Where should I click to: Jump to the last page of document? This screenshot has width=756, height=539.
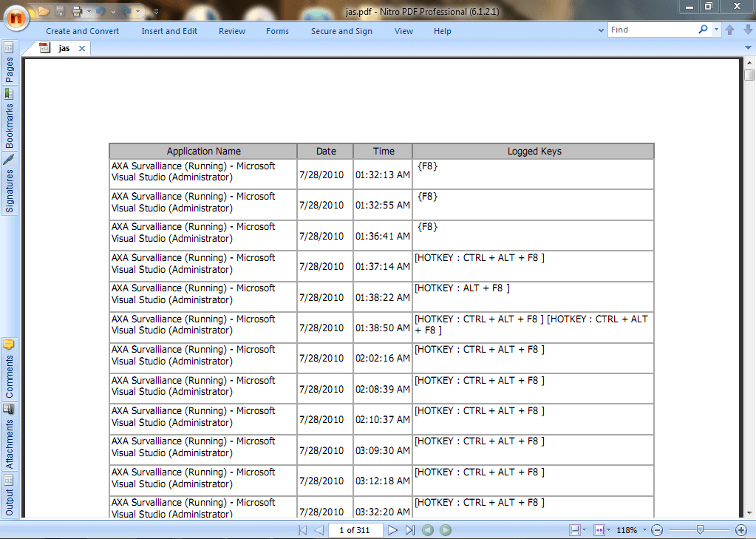[410, 530]
